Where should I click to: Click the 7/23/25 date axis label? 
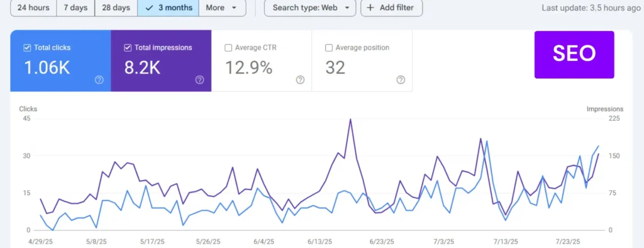[569, 242]
